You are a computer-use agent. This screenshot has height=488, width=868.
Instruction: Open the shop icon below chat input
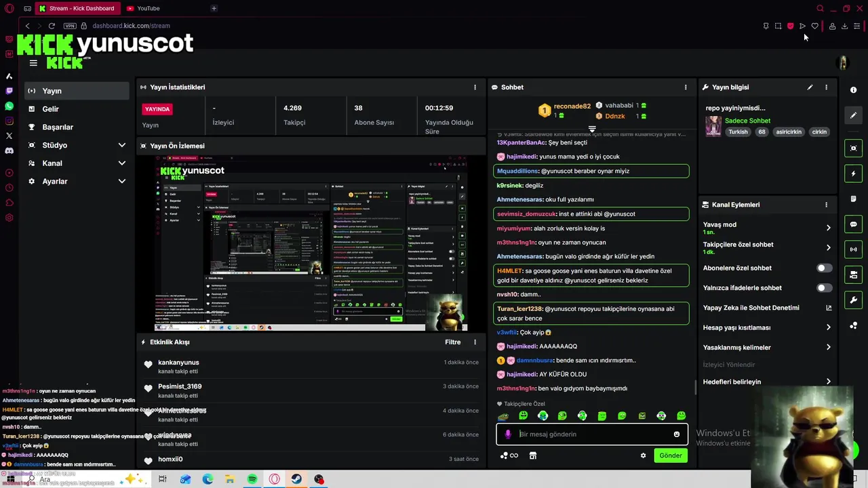point(533,455)
